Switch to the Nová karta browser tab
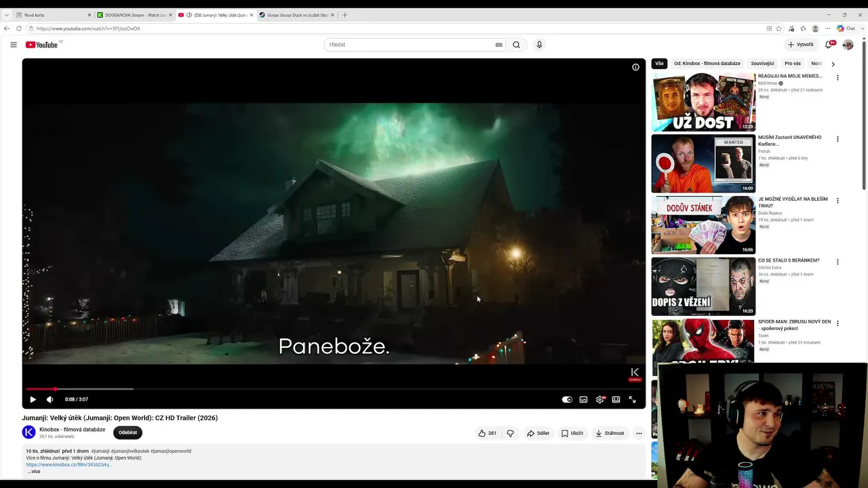Viewport: 868px width, 488px height. pos(53,15)
